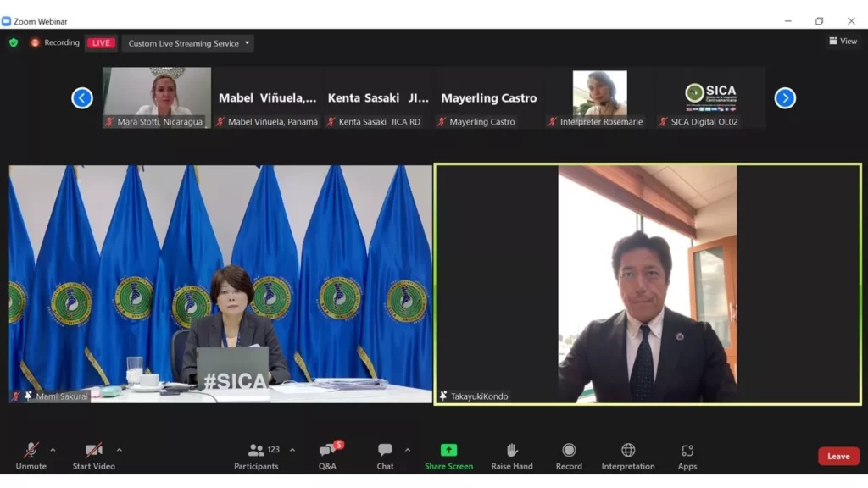868x488 pixels.
Task: Expand video options arrow beside Start Video
Action: (119, 450)
